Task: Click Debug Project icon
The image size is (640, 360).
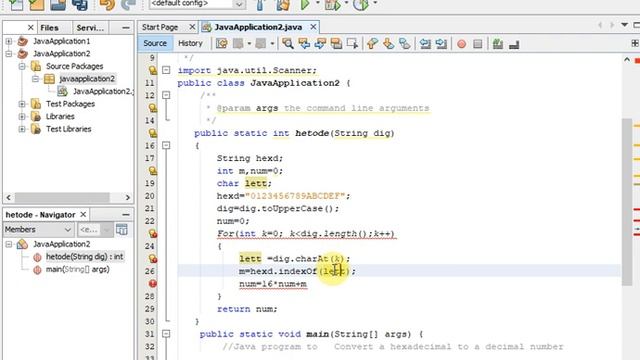Action: point(332,5)
